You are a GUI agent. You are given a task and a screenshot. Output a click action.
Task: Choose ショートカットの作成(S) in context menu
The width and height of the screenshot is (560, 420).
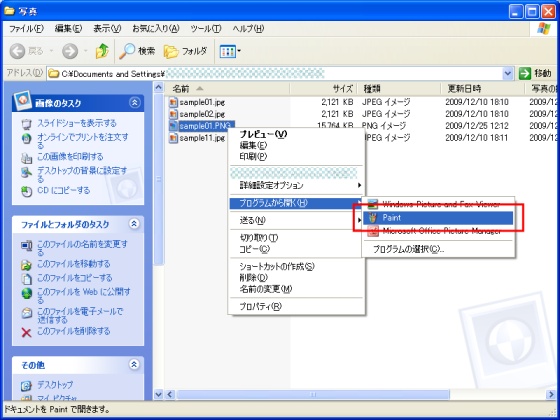tap(296, 266)
